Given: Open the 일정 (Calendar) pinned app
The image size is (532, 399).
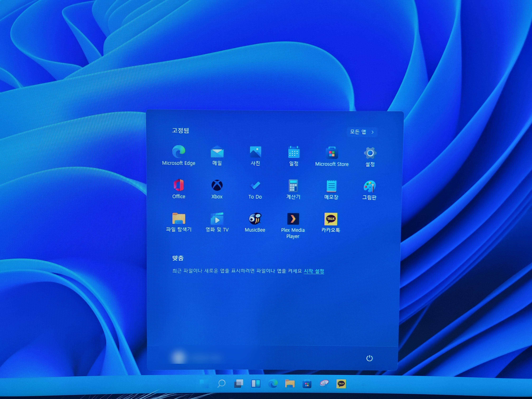Looking at the screenshot, I should pyautogui.click(x=294, y=156).
